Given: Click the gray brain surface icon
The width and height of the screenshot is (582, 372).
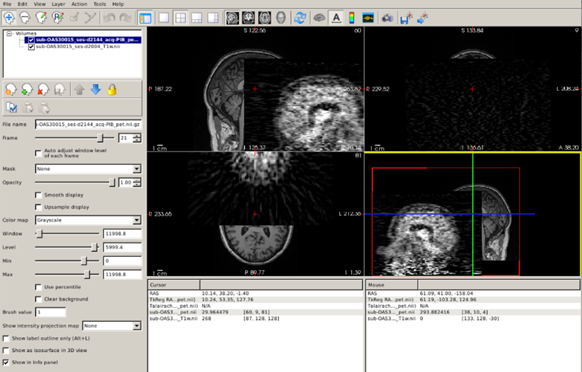Looking at the screenshot, I should tap(319, 17).
